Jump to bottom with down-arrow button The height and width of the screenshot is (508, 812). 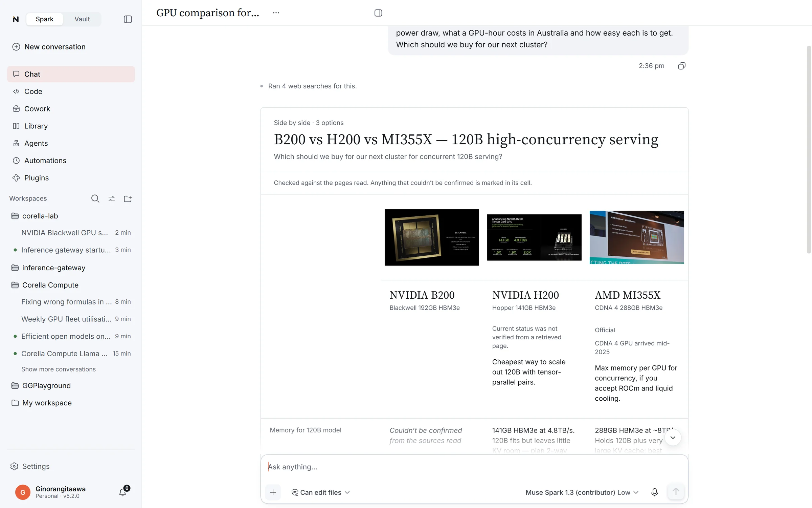point(673,437)
